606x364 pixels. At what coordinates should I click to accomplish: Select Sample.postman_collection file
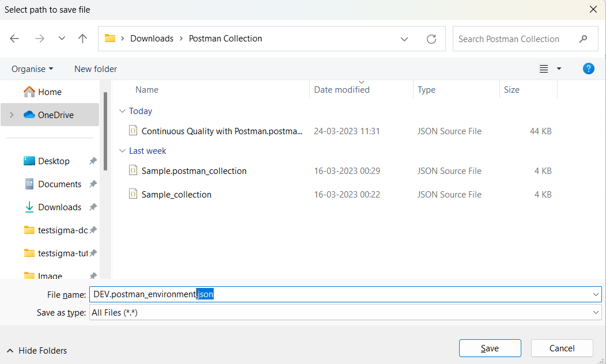[x=194, y=171]
